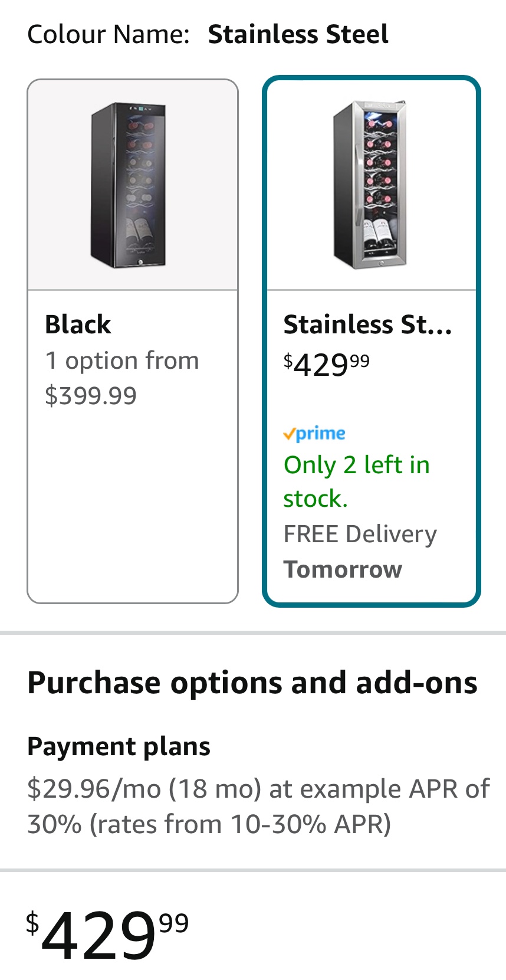Click "Only 2 left in stock" message

click(x=356, y=481)
